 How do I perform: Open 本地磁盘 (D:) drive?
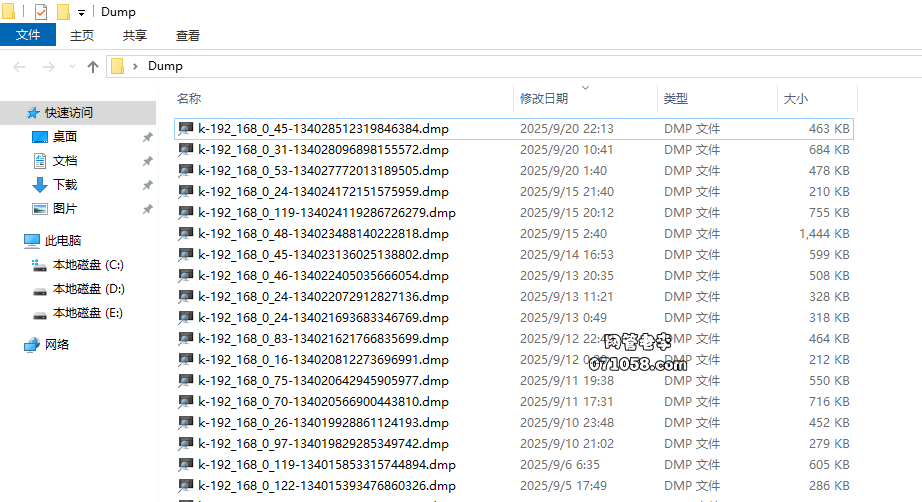click(x=88, y=289)
